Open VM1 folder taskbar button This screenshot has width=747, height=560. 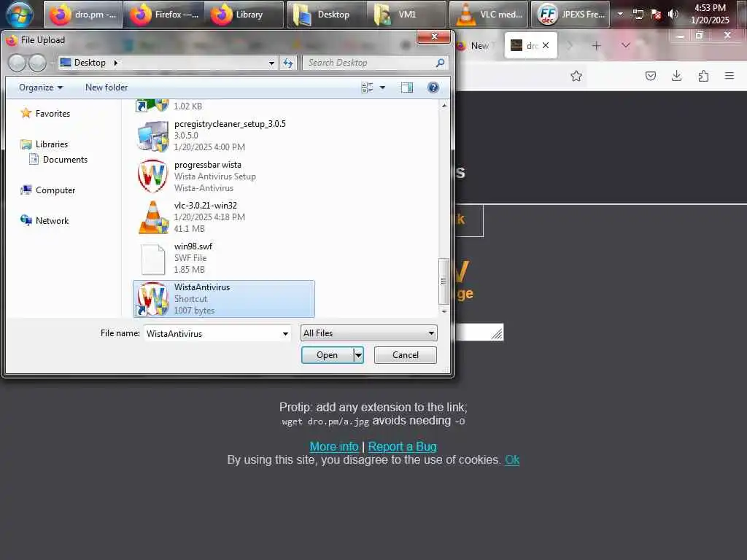(x=407, y=15)
